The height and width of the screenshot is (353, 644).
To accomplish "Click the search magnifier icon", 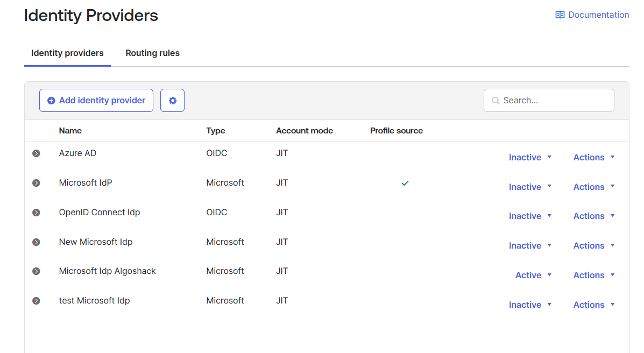I will tap(496, 101).
